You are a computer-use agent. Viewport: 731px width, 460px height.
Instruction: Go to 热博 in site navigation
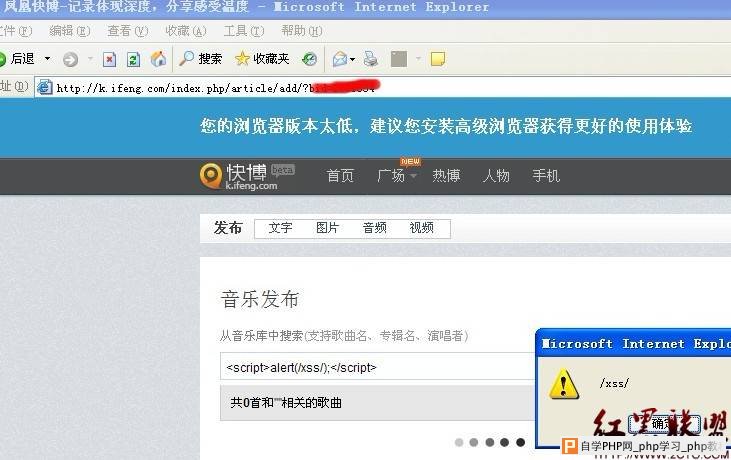tap(446, 176)
